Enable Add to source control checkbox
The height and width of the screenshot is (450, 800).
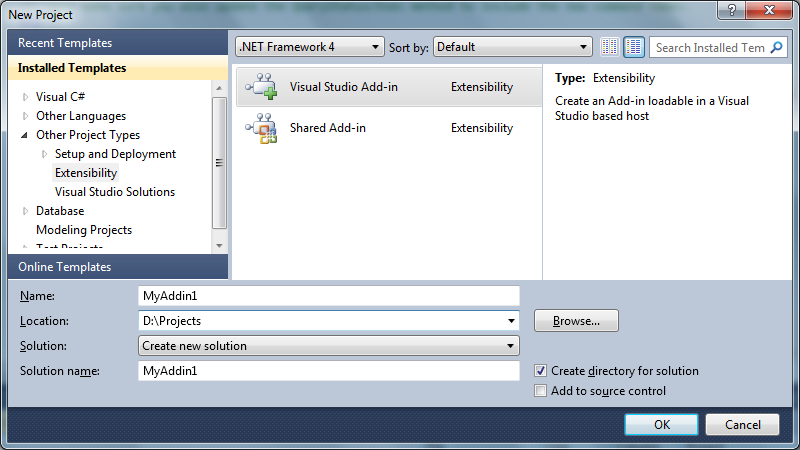click(540, 391)
